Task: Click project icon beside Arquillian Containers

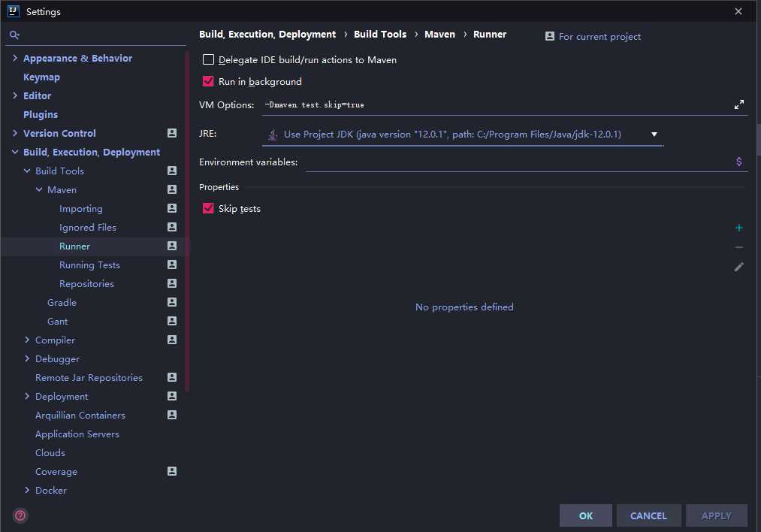Action: pos(172,415)
